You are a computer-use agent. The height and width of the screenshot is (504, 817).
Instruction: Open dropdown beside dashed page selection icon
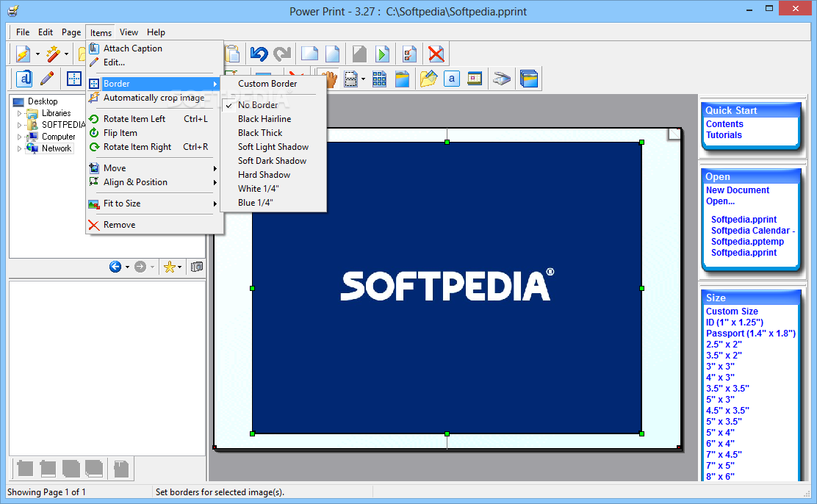(x=363, y=80)
